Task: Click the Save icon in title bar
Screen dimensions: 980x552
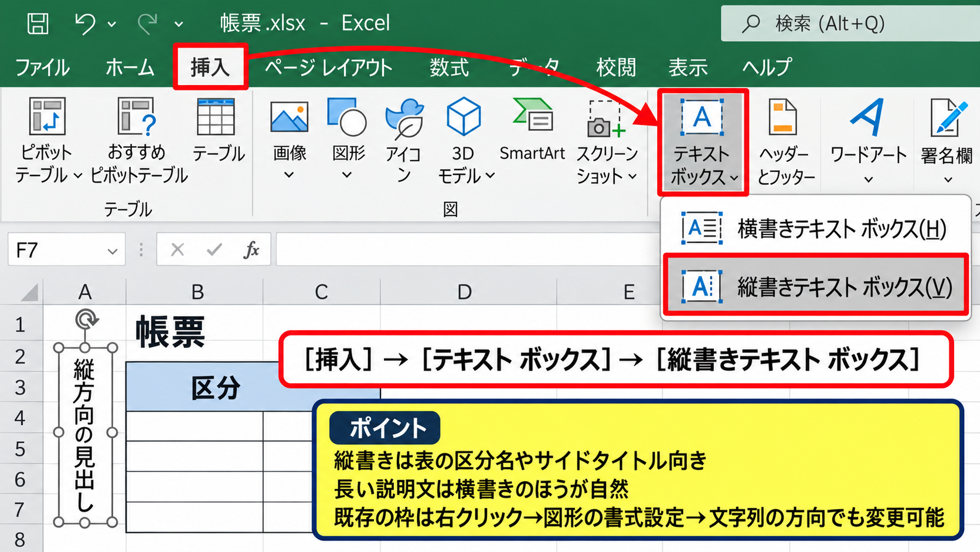Action: (x=38, y=23)
